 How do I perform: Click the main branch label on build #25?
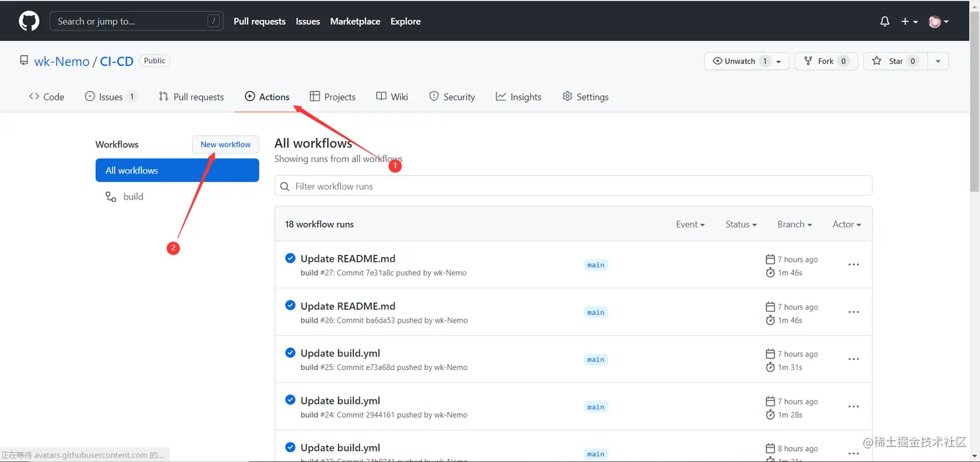coord(596,360)
